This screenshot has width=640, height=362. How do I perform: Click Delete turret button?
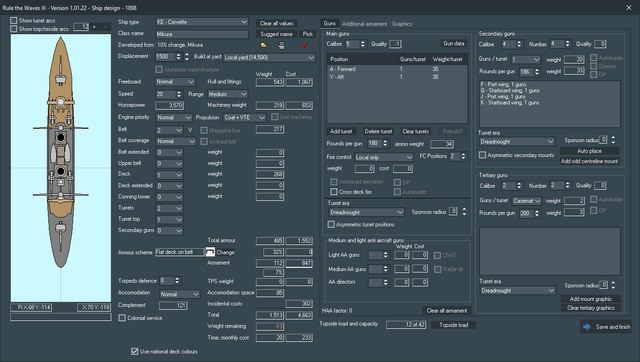pos(378,131)
